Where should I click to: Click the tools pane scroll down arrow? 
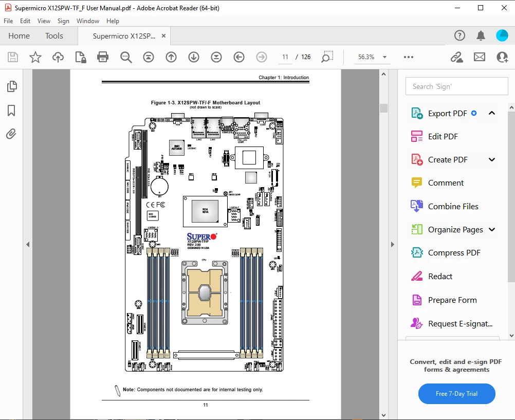(511, 336)
